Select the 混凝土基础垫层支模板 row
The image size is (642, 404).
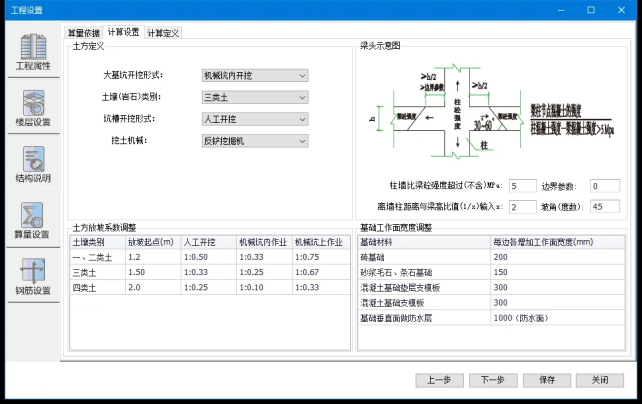[491, 288]
